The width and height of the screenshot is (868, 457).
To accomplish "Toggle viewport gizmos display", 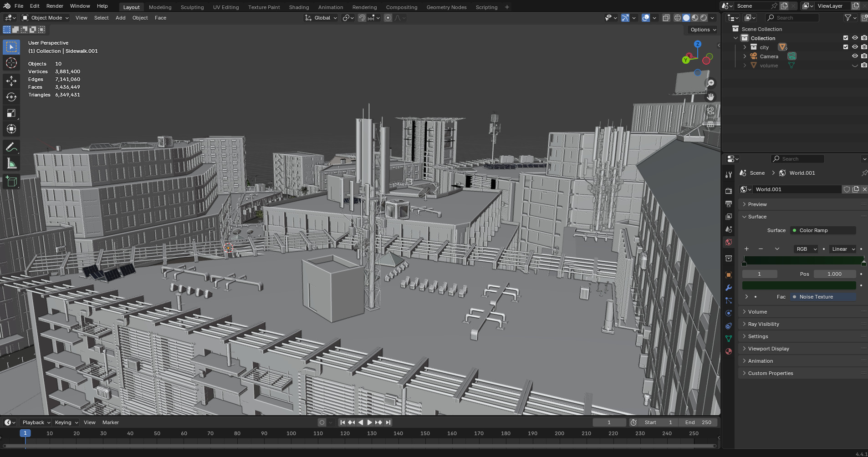I will [625, 18].
